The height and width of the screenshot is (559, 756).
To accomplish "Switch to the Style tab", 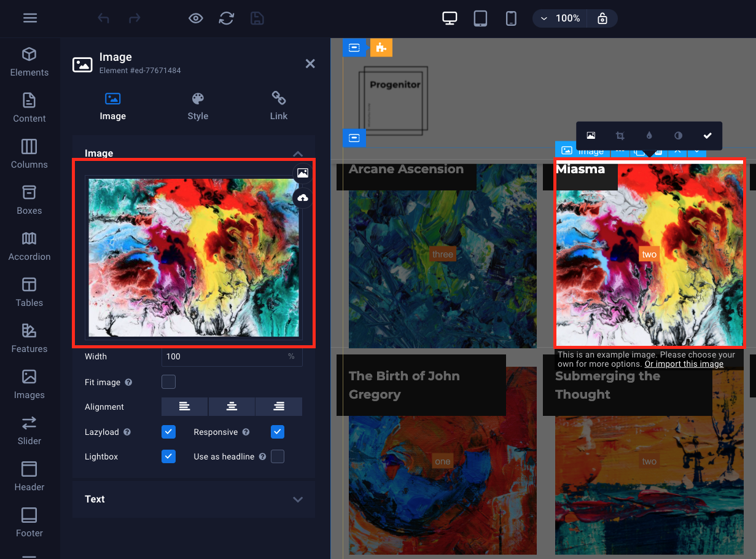I will coord(198,106).
